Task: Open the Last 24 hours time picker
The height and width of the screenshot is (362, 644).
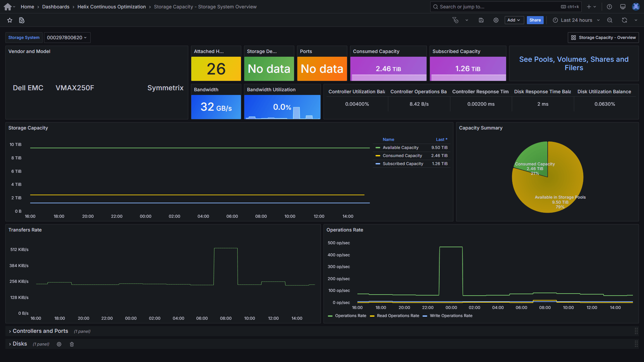Action: tap(576, 20)
